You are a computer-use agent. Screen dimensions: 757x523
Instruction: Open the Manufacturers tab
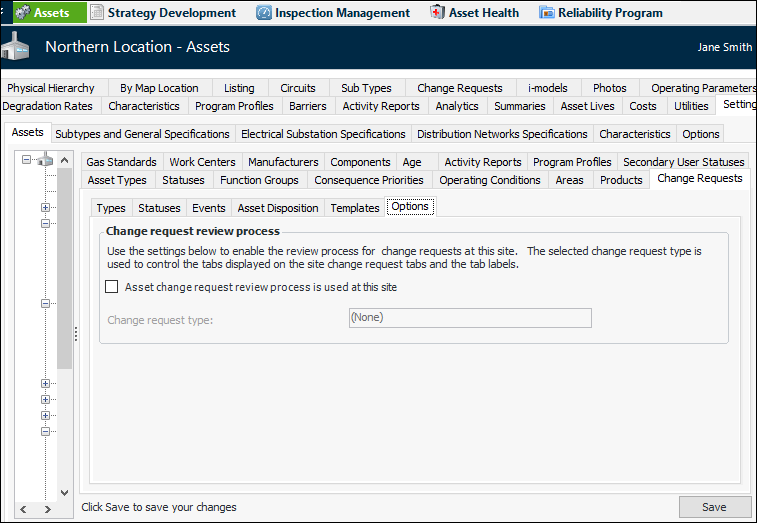(x=283, y=162)
